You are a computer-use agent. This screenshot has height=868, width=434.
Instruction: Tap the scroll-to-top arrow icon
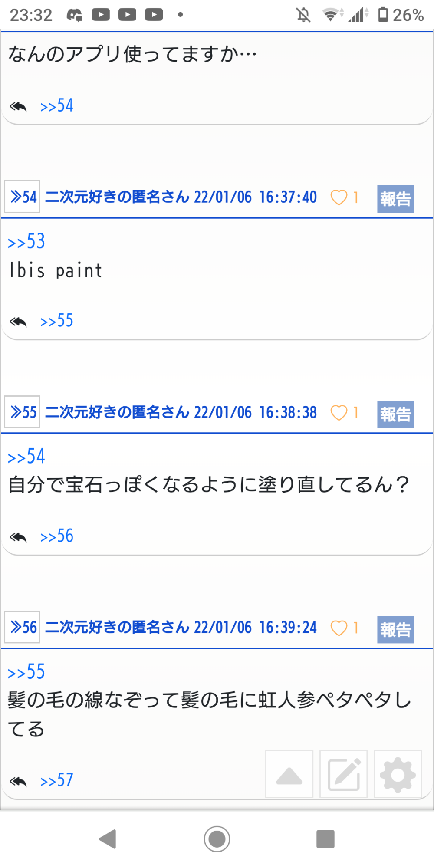[x=289, y=774]
